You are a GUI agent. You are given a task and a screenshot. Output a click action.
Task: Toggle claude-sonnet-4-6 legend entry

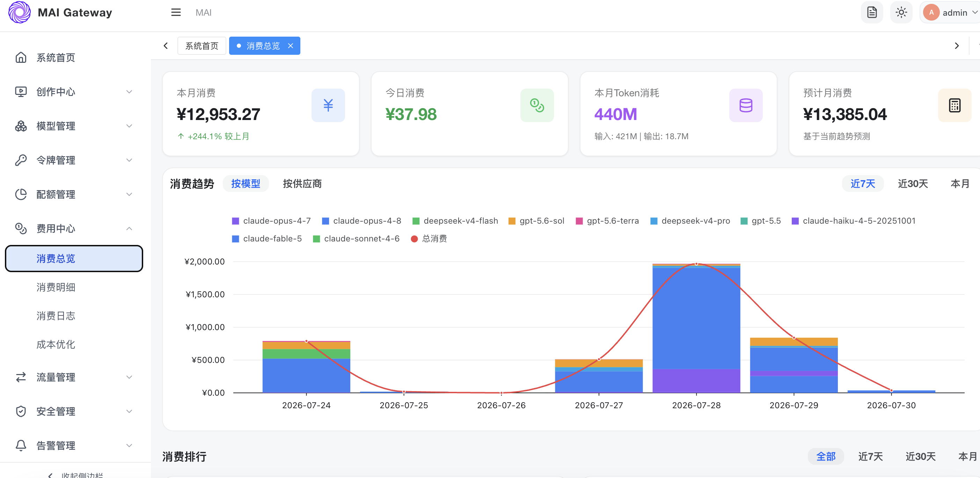click(x=356, y=239)
